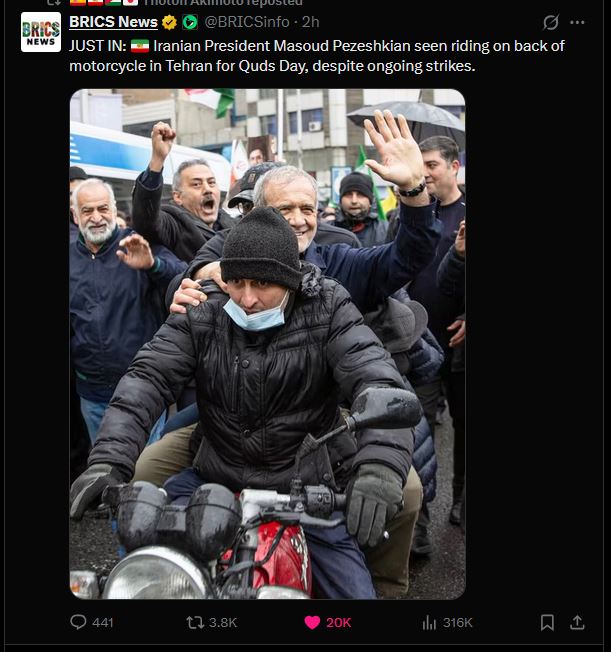The width and height of the screenshot is (611, 652).
Task: Click the 20K likes count
Action: 339,622
